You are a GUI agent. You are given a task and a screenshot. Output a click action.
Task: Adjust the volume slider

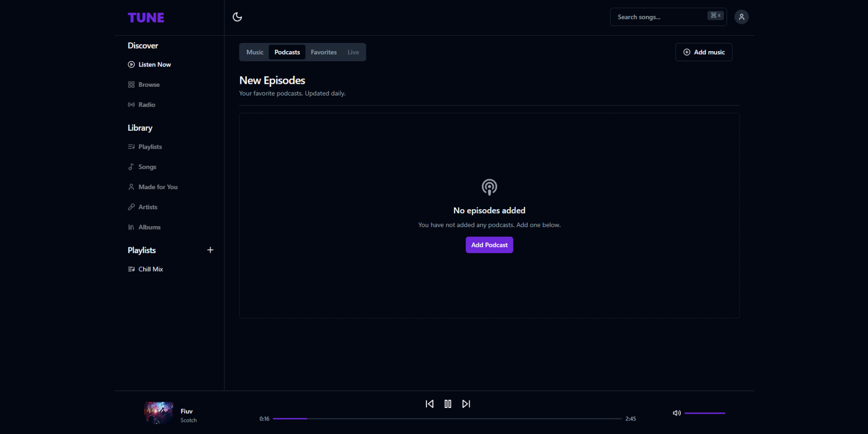(705, 413)
